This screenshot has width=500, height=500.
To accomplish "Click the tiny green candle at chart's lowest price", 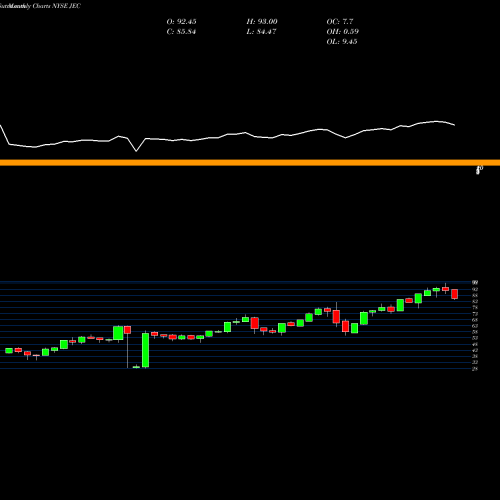I will click(136, 367).
